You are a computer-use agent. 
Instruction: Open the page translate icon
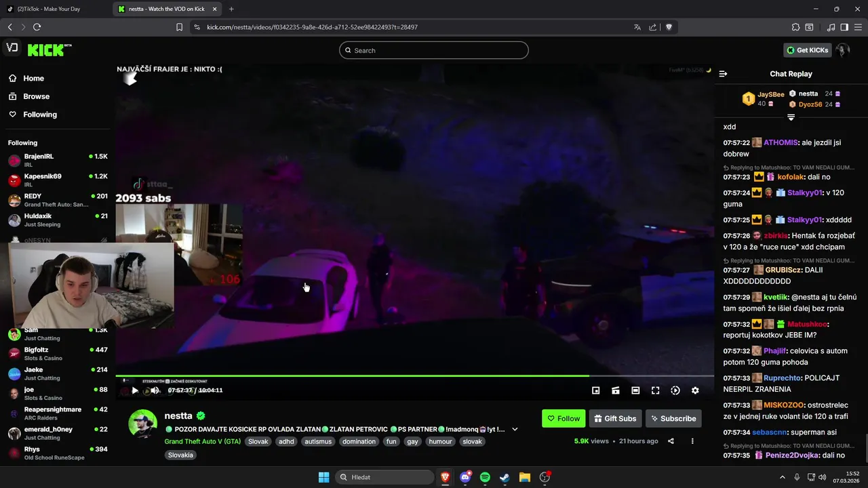point(637,27)
